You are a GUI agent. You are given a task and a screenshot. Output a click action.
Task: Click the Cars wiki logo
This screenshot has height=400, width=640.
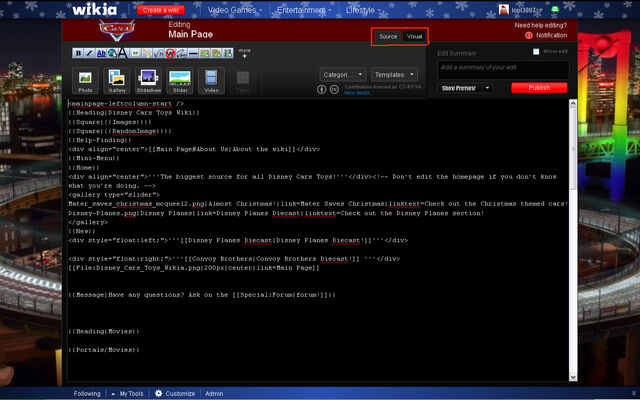coord(117,29)
